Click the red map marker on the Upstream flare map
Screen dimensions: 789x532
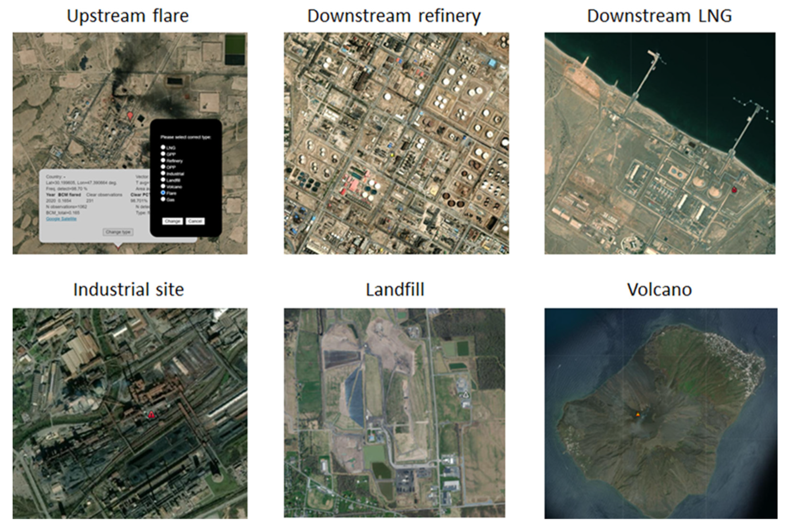pos(130,115)
